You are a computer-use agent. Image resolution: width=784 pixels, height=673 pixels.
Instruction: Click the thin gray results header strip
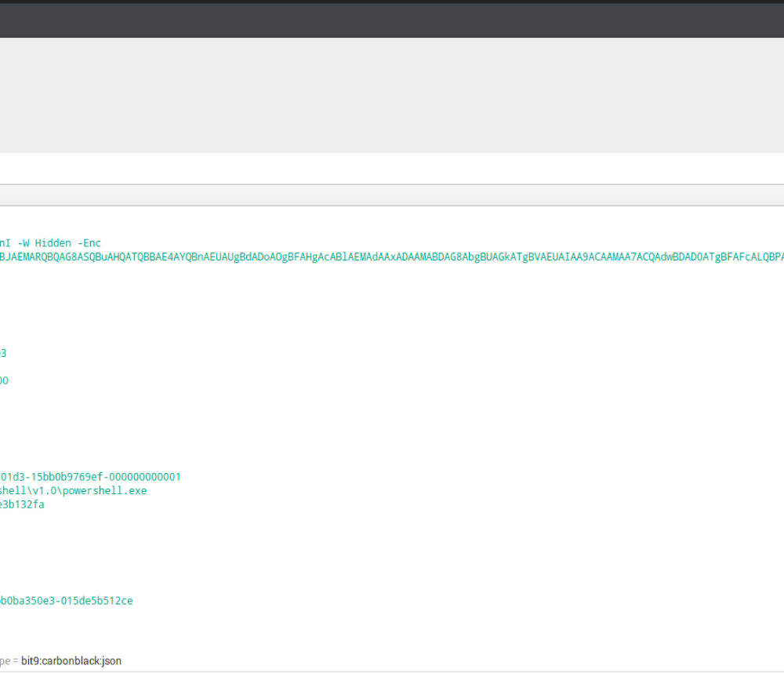[392, 195]
